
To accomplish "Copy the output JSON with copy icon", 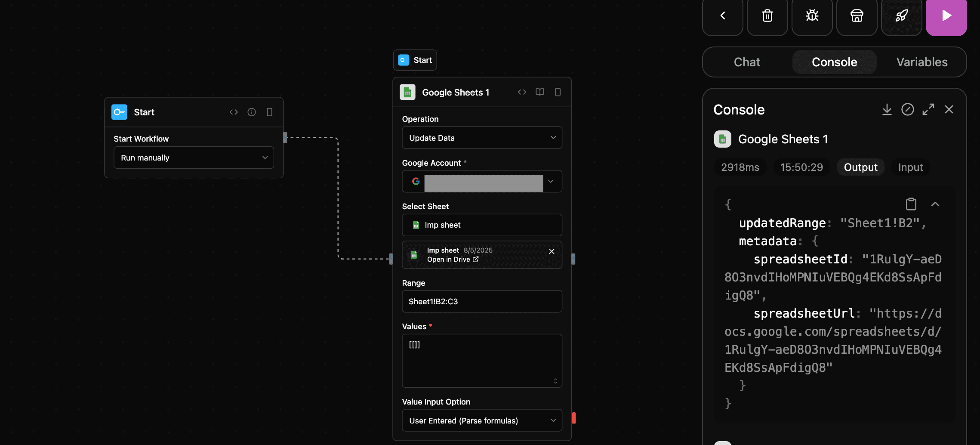I will [x=911, y=204].
